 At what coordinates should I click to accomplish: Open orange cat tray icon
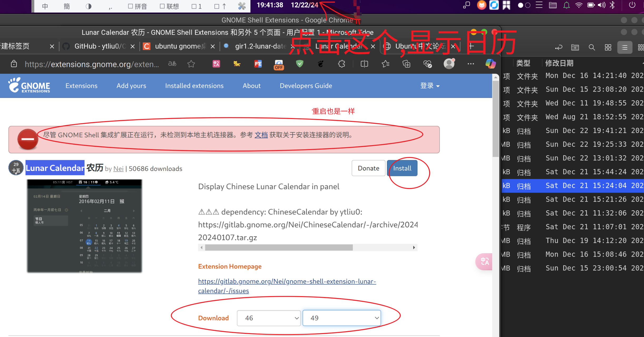click(x=481, y=5)
